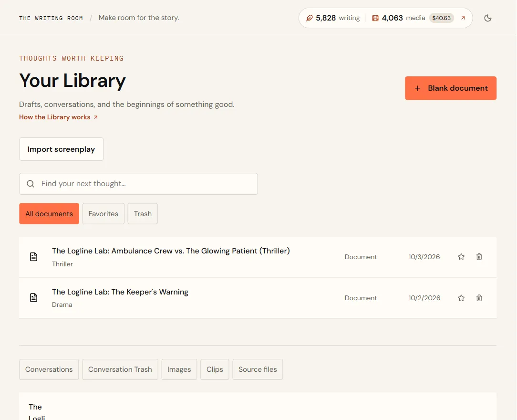This screenshot has width=517, height=420.
Task: Switch to the Source files tab
Action: click(x=258, y=369)
